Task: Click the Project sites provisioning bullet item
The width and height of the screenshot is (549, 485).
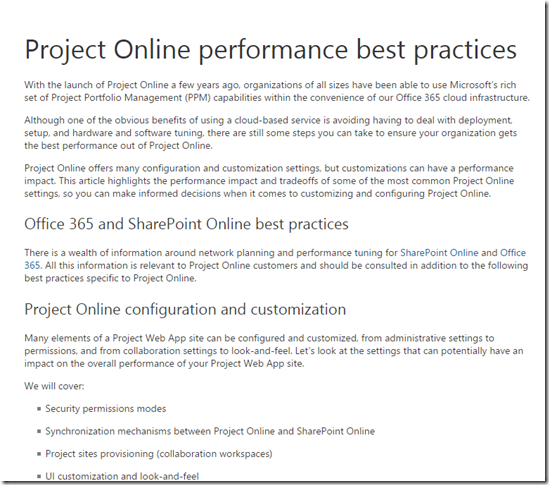Action: point(159,454)
